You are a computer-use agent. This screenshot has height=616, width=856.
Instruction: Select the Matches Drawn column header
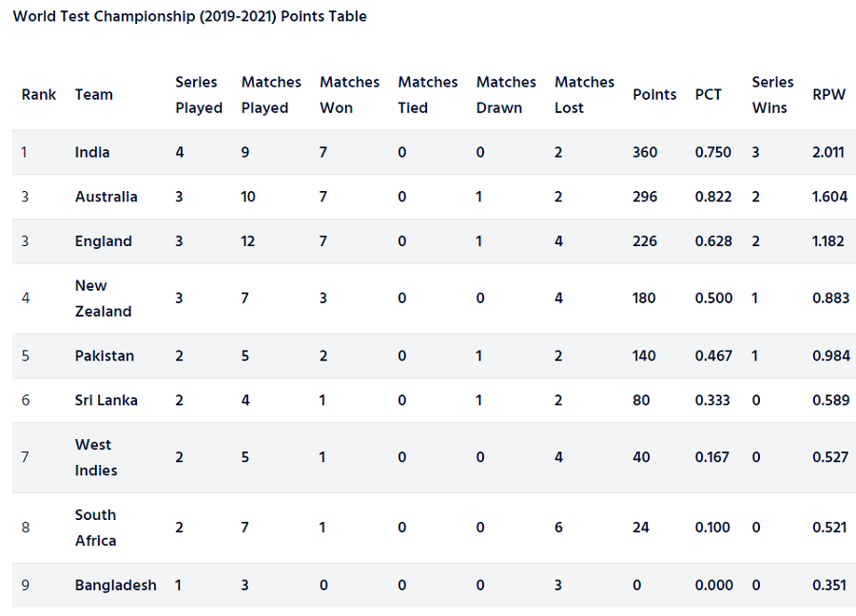[506, 95]
